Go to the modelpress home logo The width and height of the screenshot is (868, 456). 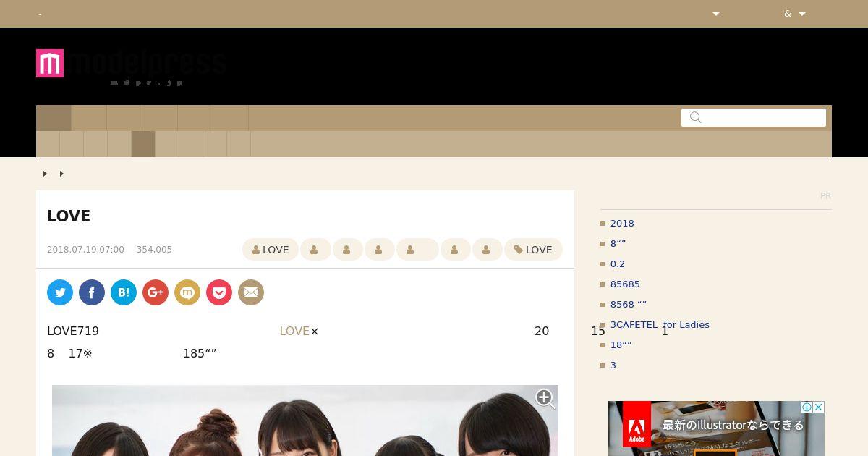coord(131,67)
